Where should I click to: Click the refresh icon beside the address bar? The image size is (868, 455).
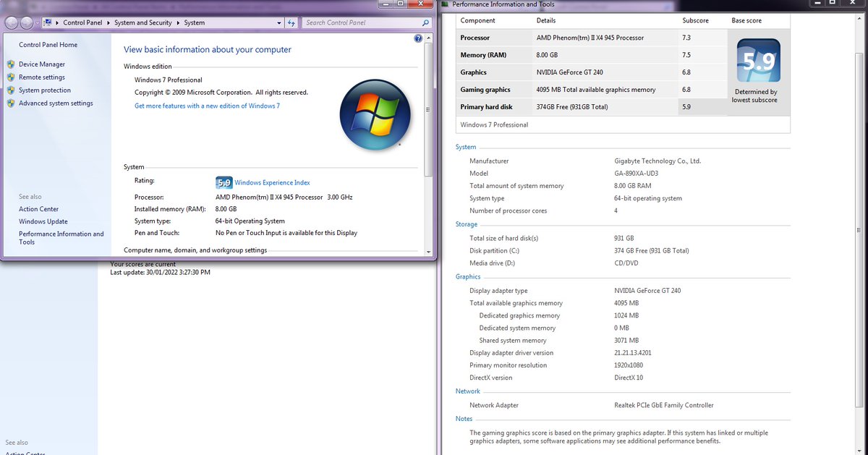[292, 22]
